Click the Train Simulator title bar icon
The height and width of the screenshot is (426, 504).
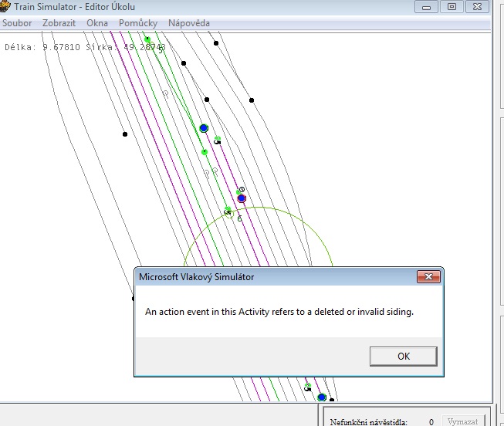(x=5, y=7)
